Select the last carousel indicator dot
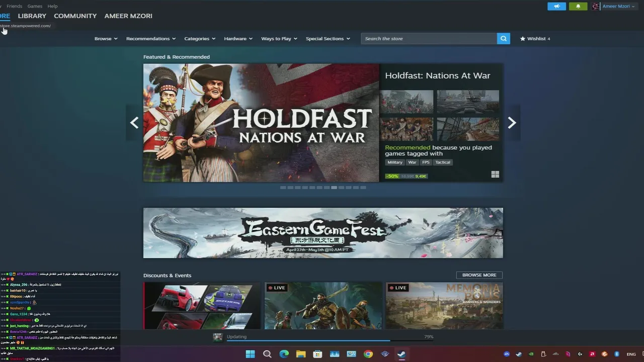Screen dimensions: 644x362 tap(363, 188)
